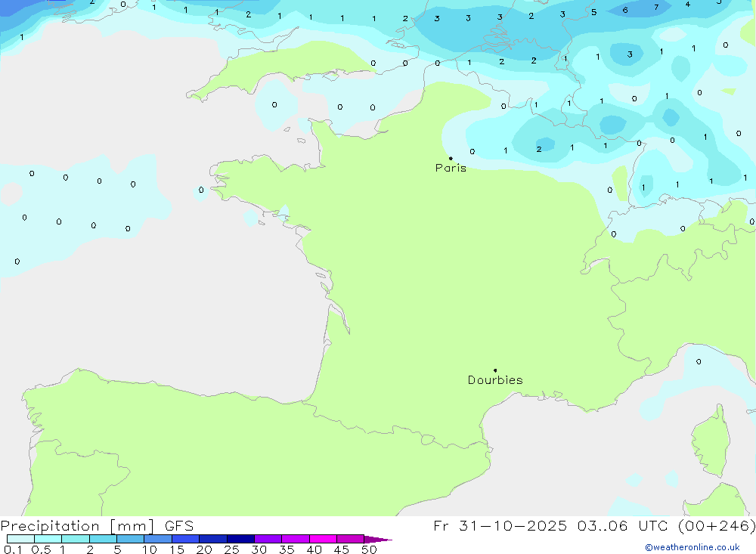The width and height of the screenshot is (756, 554).
Task: Pick the 40–45 mm magenta legend swatch
Action: coord(323,539)
